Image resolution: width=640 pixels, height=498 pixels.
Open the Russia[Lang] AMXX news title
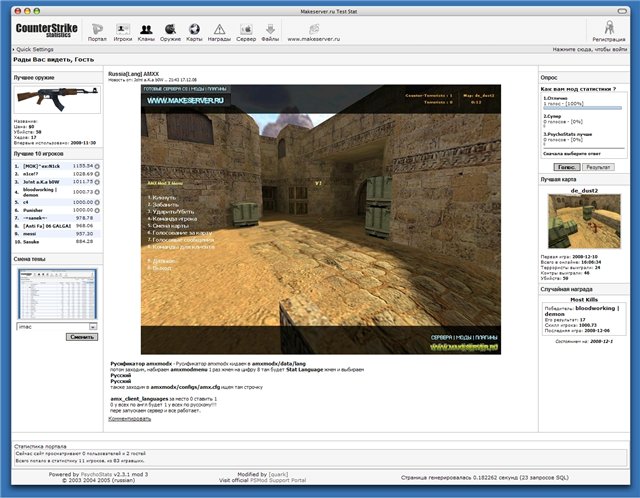point(133,74)
